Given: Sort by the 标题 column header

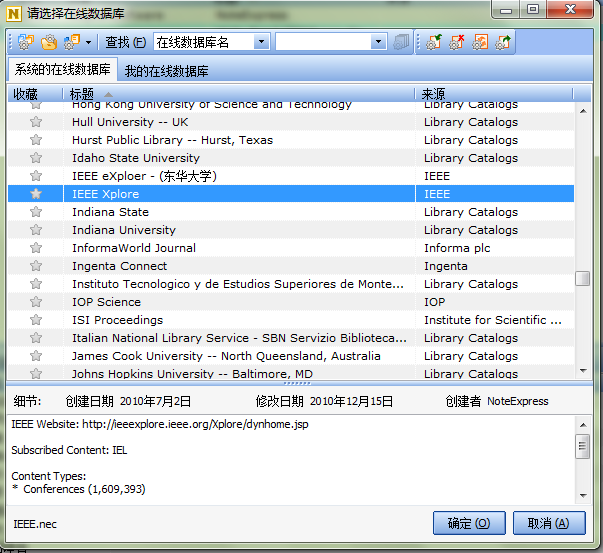Looking at the screenshot, I should coord(239,94).
